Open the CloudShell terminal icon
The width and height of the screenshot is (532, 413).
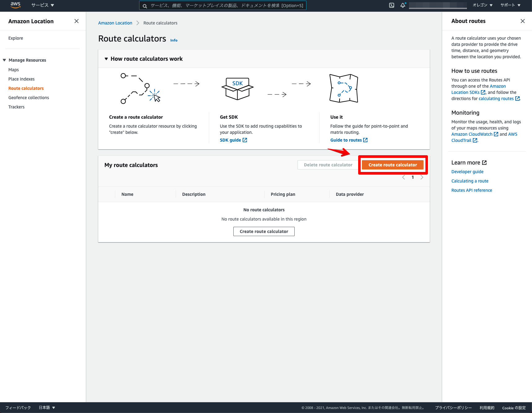(x=392, y=5)
